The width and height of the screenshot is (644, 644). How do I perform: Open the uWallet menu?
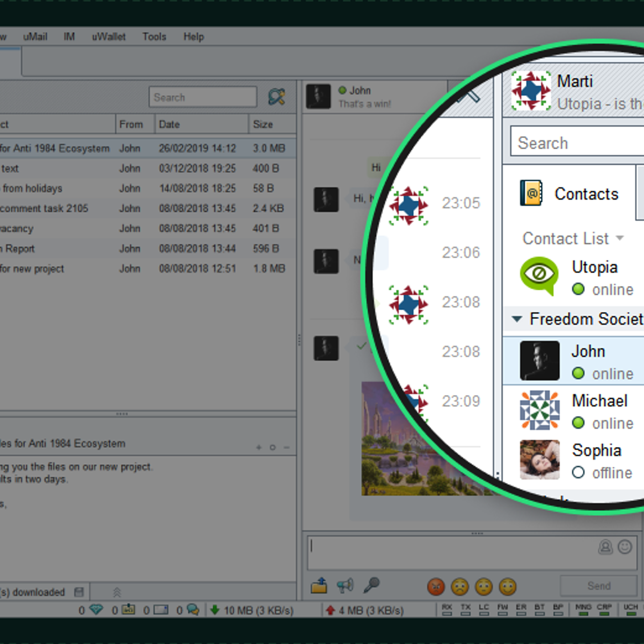(108, 36)
